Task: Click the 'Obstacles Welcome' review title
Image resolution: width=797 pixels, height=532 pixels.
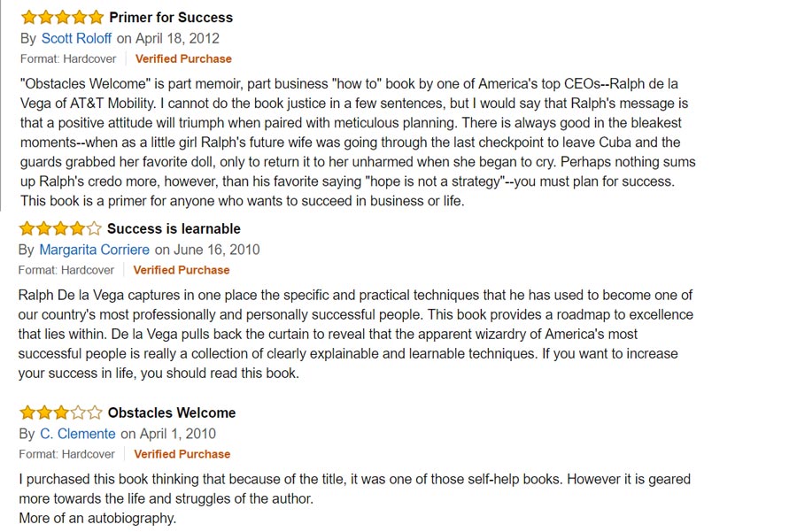Action: pyautogui.click(x=172, y=412)
